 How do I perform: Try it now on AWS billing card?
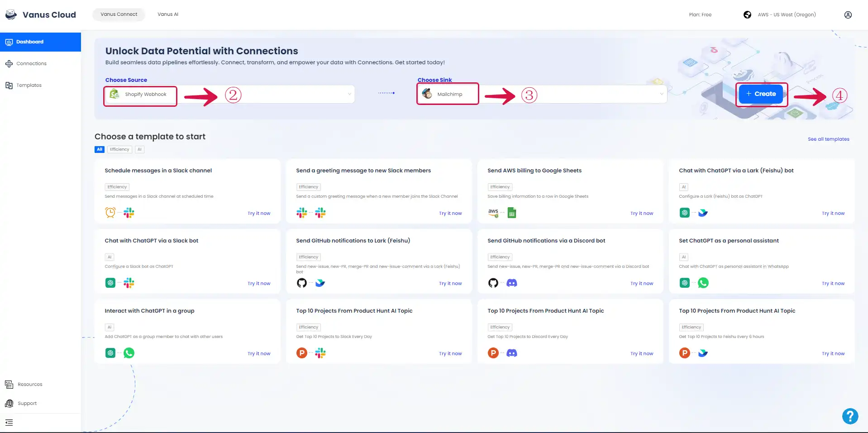coord(642,213)
